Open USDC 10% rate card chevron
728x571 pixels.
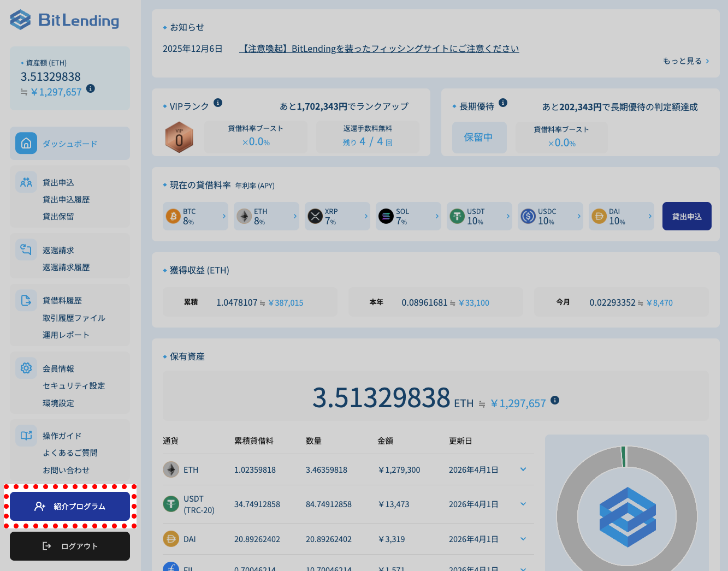[579, 216]
